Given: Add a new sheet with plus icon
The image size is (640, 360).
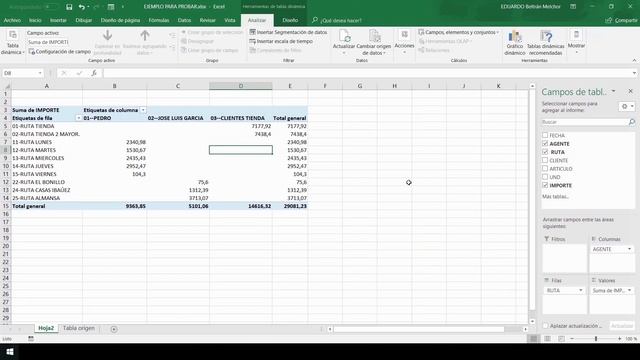Looking at the screenshot, I should click(x=114, y=329).
